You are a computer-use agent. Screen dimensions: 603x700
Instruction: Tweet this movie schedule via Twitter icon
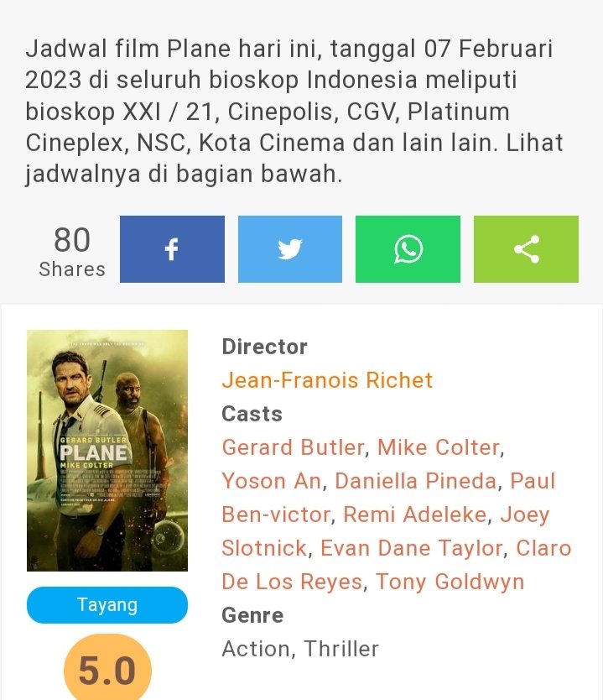(290, 249)
